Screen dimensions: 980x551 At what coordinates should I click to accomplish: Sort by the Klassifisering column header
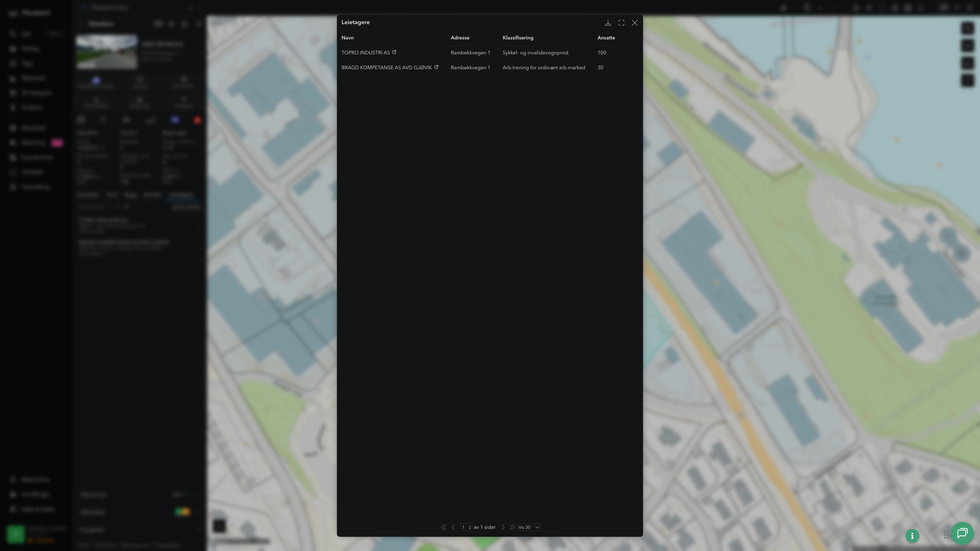pos(518,38)
